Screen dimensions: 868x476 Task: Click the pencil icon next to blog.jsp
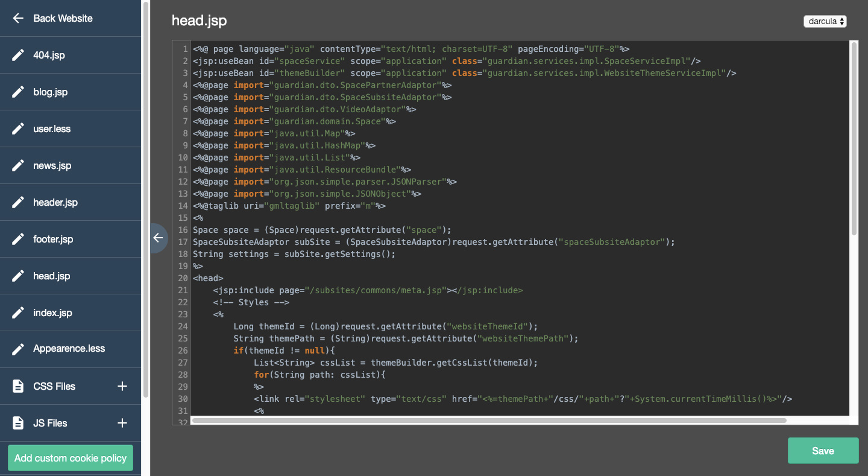click(x=18, y=92)
